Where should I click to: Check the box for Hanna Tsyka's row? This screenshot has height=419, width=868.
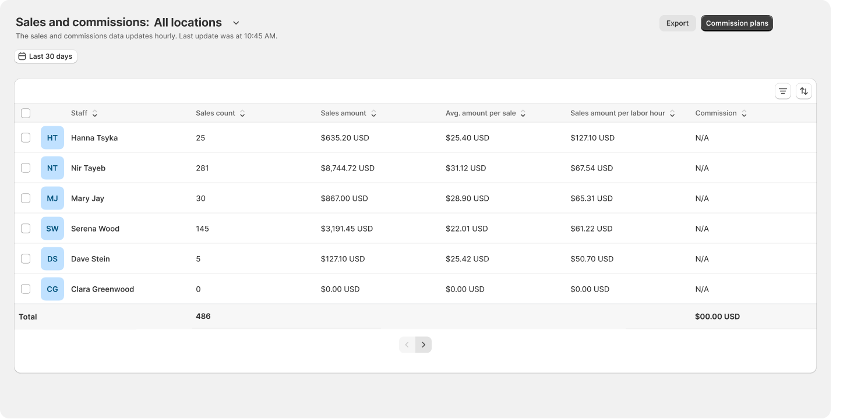26,138
